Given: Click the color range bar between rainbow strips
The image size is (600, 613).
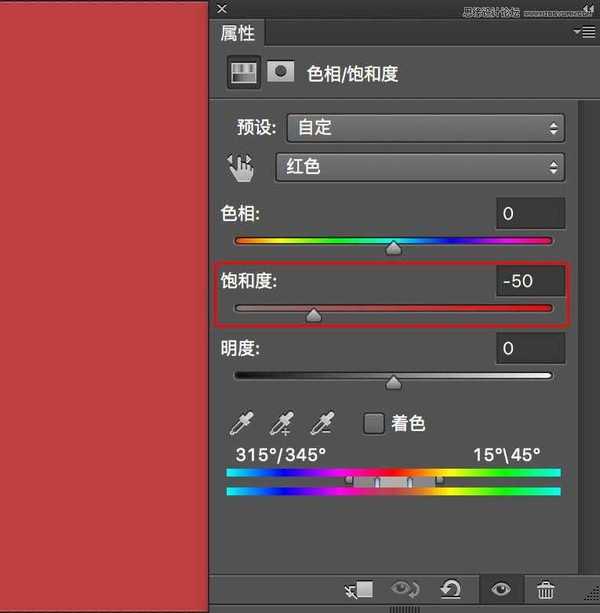Looking at the screenshot, I should pos(394,482).
